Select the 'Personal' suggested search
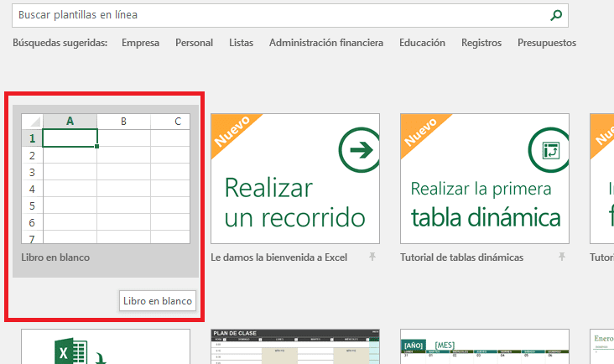The height and width of the screenshot is (364, 614). click(194, 43)
